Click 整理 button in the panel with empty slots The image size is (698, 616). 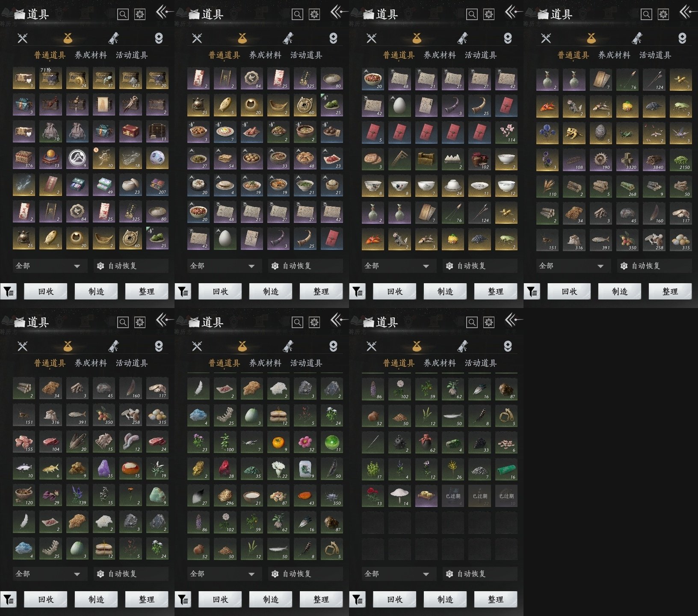(496, 599)
